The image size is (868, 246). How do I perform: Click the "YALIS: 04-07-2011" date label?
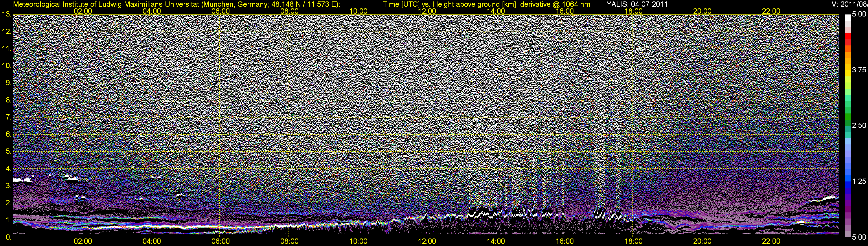click(x=637, y=4)
